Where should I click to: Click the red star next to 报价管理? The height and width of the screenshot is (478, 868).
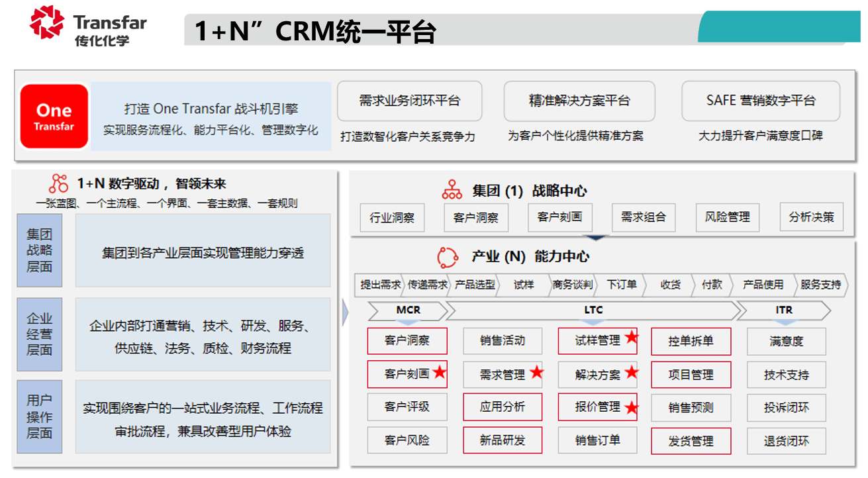(x=632, y=407)
